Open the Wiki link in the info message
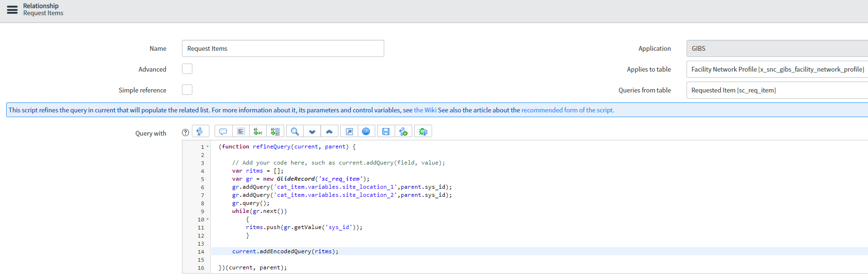 (425, 110)
